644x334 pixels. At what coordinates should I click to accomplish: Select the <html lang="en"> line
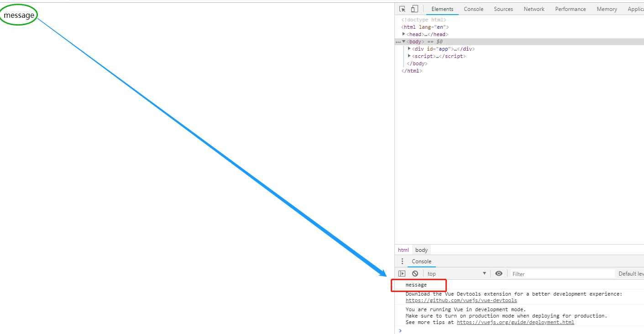click(425, 27)
